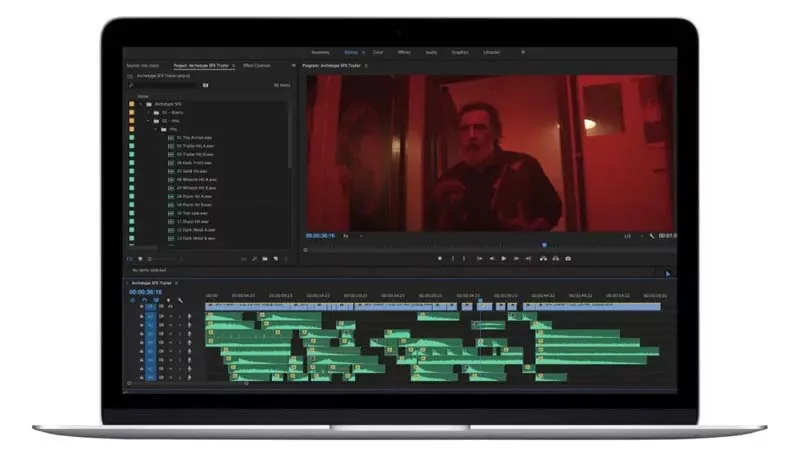Enable voice-over record on the first audio track
The width and height of the screenshot is (800, 457).
click(x=189, y=316)
